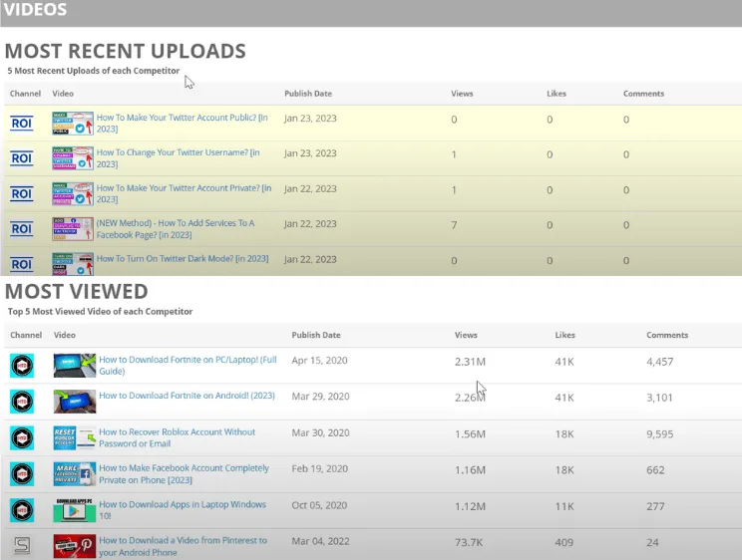Open thumbnail of Fortnite on Android video
The image size is (742, 560).
75,402
